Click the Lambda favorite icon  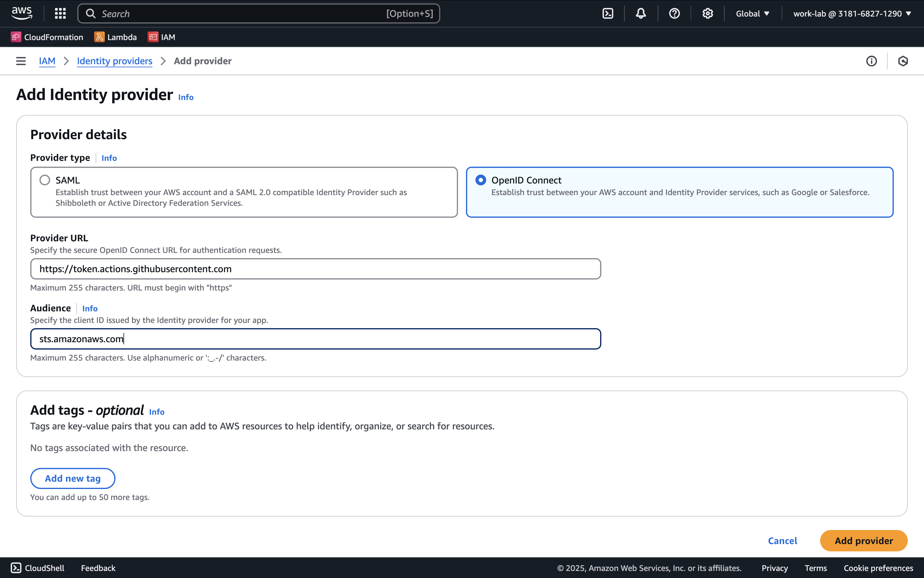coord(99,37)
